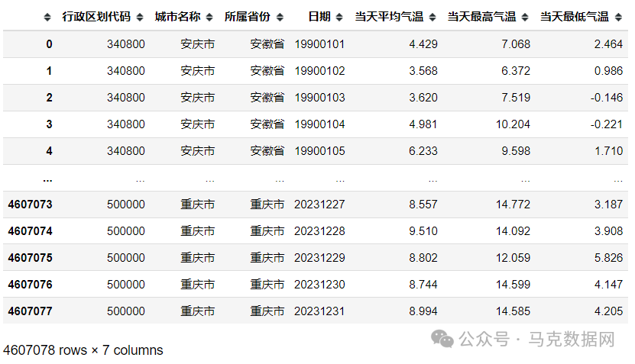Click the 当天平均气温 column header text
This screenshot has height=364, width=635.
coord(389,17)
